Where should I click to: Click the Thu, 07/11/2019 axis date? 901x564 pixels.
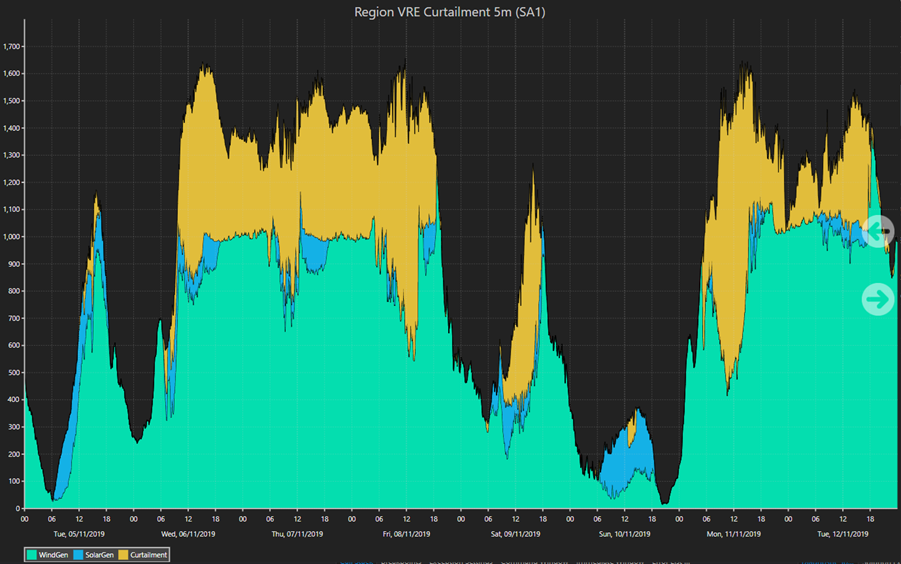tap(297, 534)
